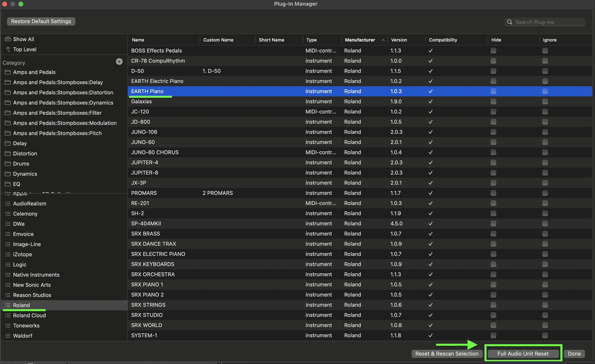Image resolution: width=595 pixels, height=364 pixels.
Task: Enable the Hide checkbox for Galaxias
Action: [x=493, y=102]
